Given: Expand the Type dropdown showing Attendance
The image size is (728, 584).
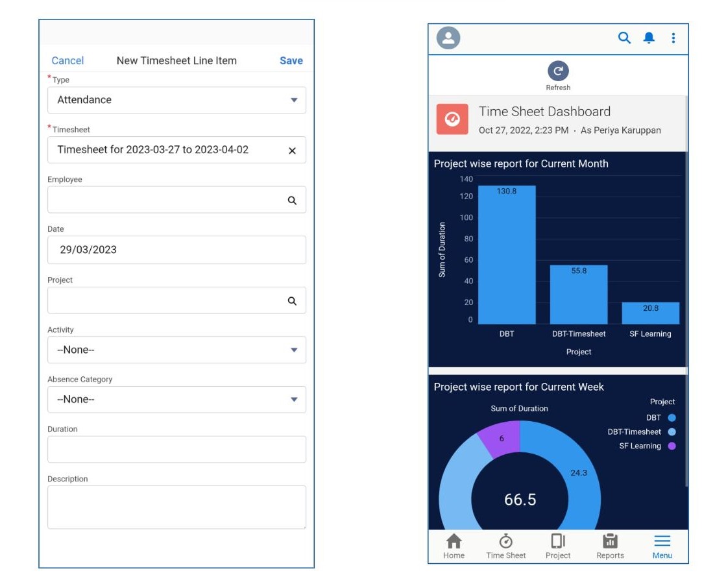Looking at the screenshot, I should 176,100.
